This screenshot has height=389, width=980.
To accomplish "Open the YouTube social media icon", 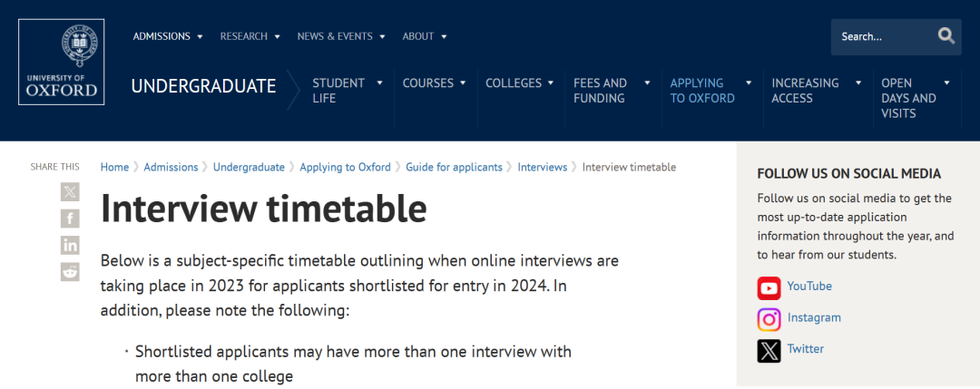I will click(769, 288).
